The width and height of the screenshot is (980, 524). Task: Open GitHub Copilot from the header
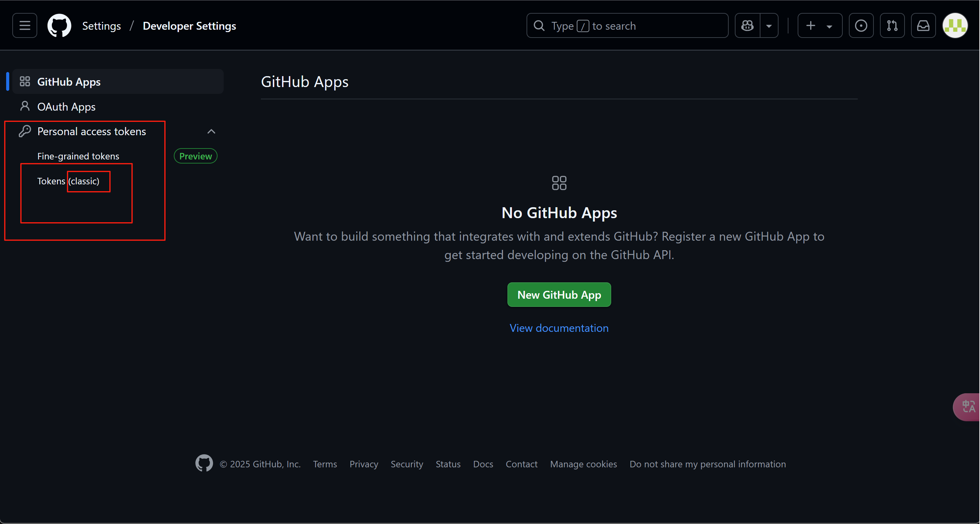pos(747,25)
